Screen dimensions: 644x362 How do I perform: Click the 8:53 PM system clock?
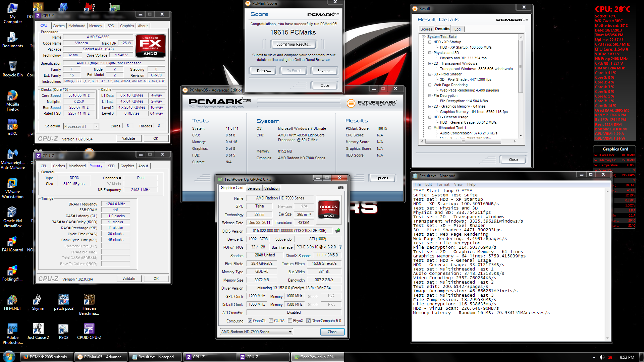[627, 357]
